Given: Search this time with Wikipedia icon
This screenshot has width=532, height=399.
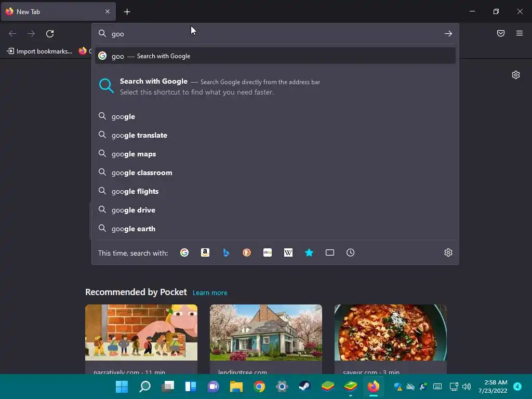Looking at the screenshot, I should click(288, 252).
